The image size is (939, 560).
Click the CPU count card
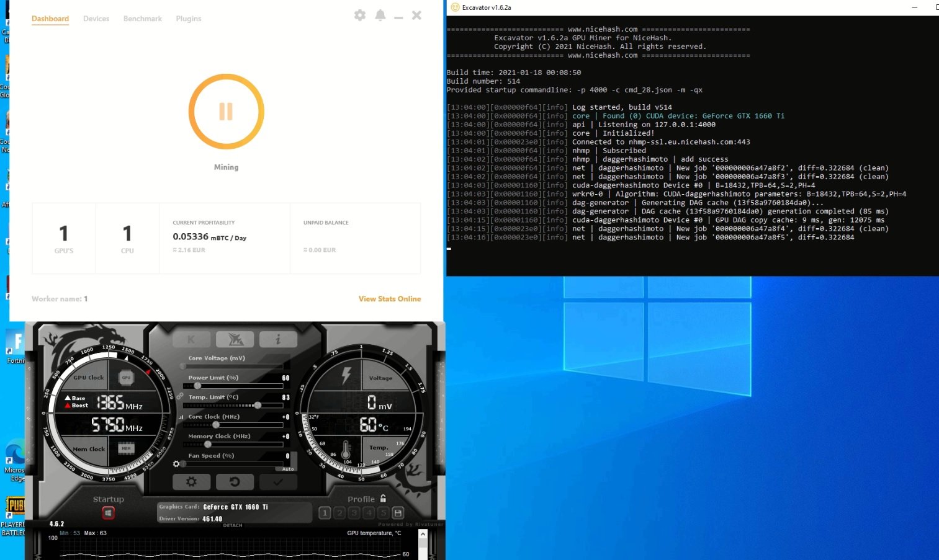[x=127, y=238]
